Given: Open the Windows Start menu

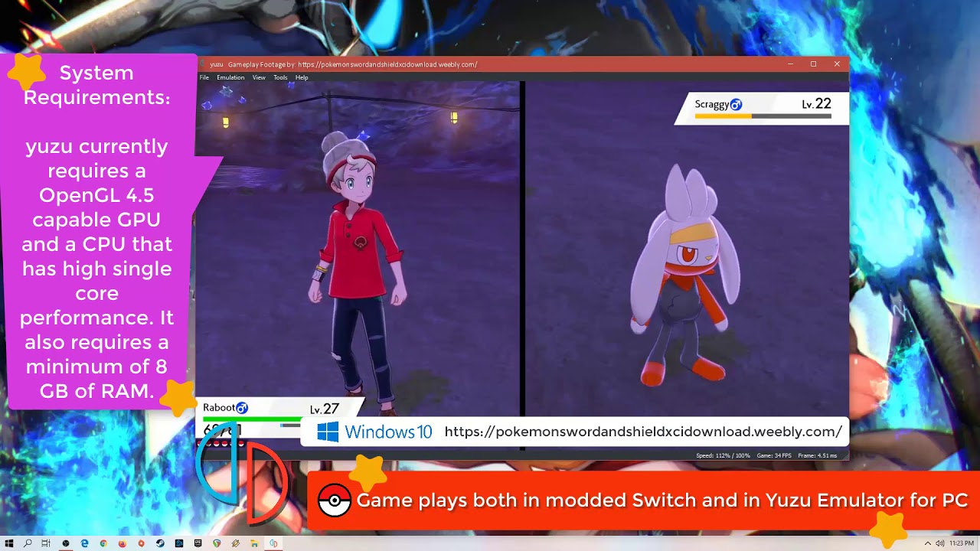Looking at the screenshot, I should point(9,543).
